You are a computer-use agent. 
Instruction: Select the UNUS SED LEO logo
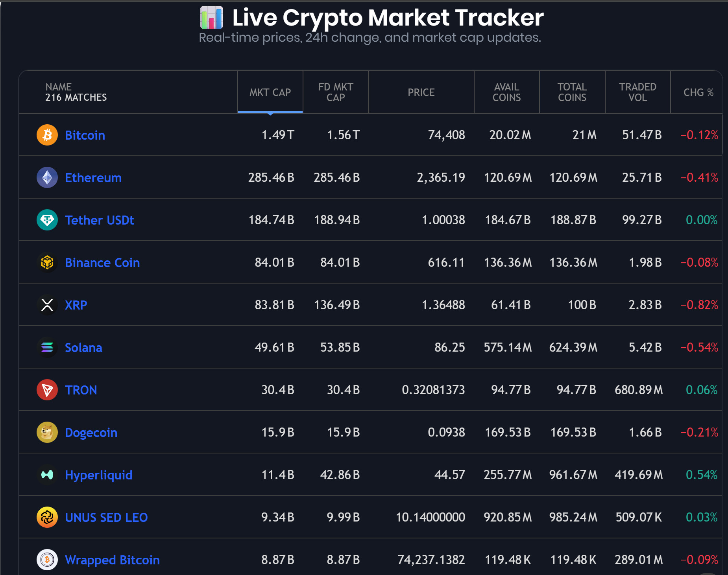(x=47, y=517)
